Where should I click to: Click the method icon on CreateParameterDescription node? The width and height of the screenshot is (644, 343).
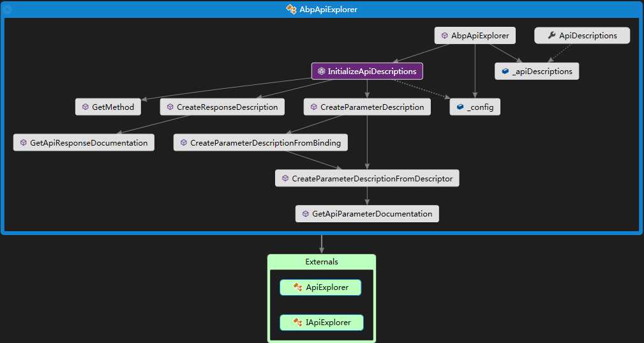coord(314,107)
